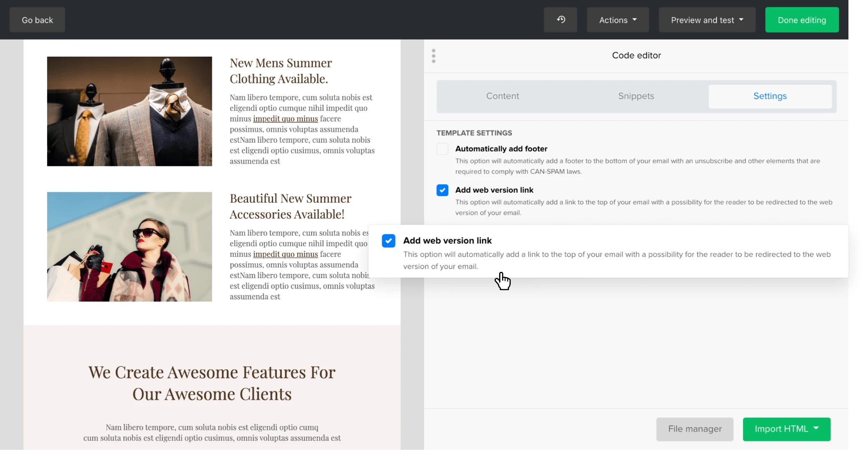Enable the Automatically add footer checkbox

point(442,149)
